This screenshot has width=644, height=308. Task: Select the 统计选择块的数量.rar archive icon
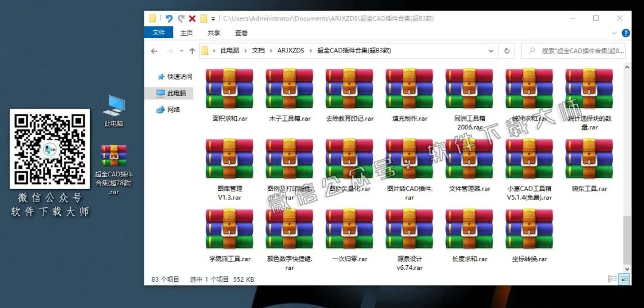[589, 88]
